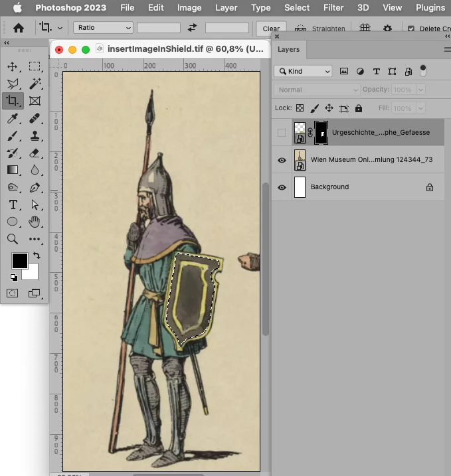Open additional crop settings gear
The height and width of the screenshot is (476, 451).
(x=387, y=29)
